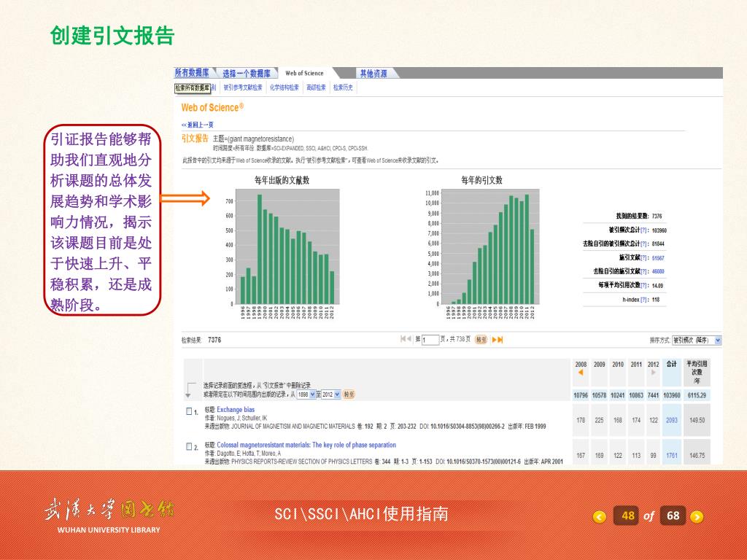The width and height of the screenshot is (747, 560).
Task: Open help [?] beside 去除自引的被引频次总计
Action: (x=644, y=244)
